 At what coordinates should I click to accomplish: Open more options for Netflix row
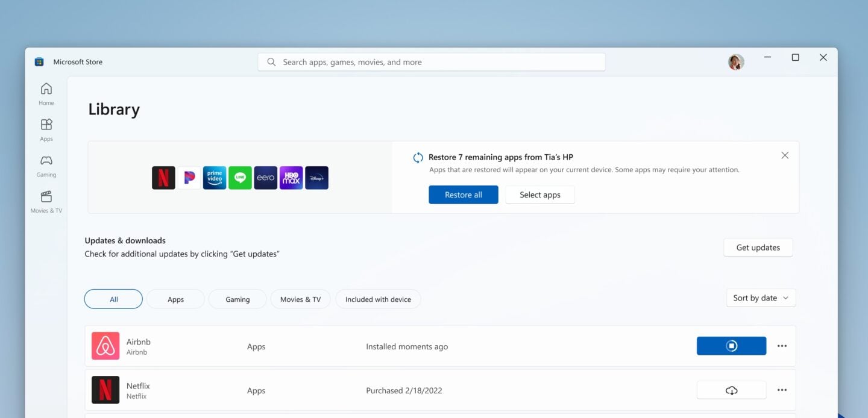(782, 390)
